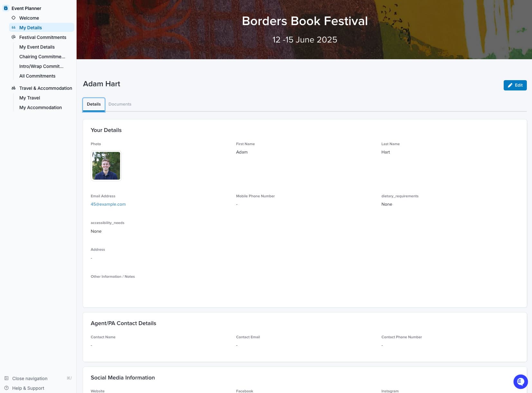Click the Travel & Accommodation bicycle icon
The height and width of the screenshot is (393, 532).
pyautogui.click(x=14, y=88)
